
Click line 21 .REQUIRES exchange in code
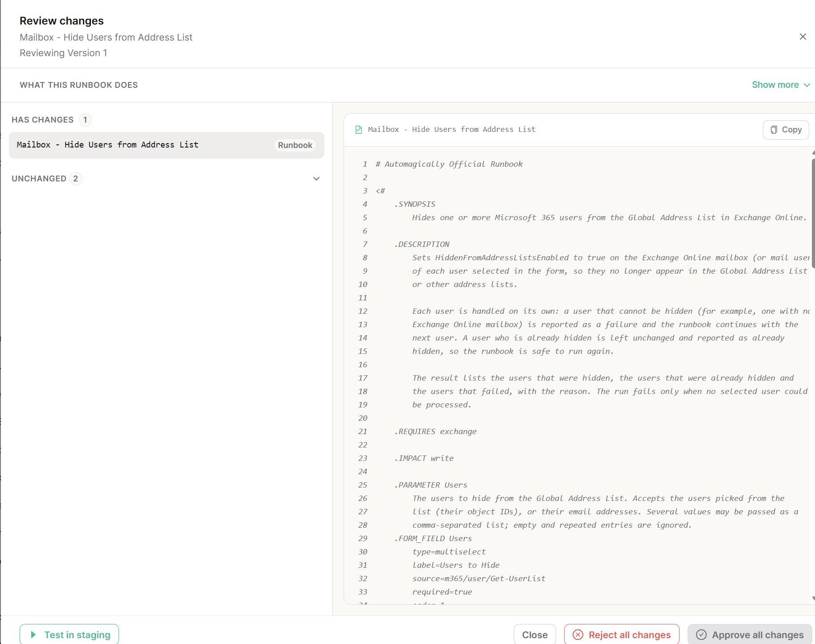pos(435,431)
